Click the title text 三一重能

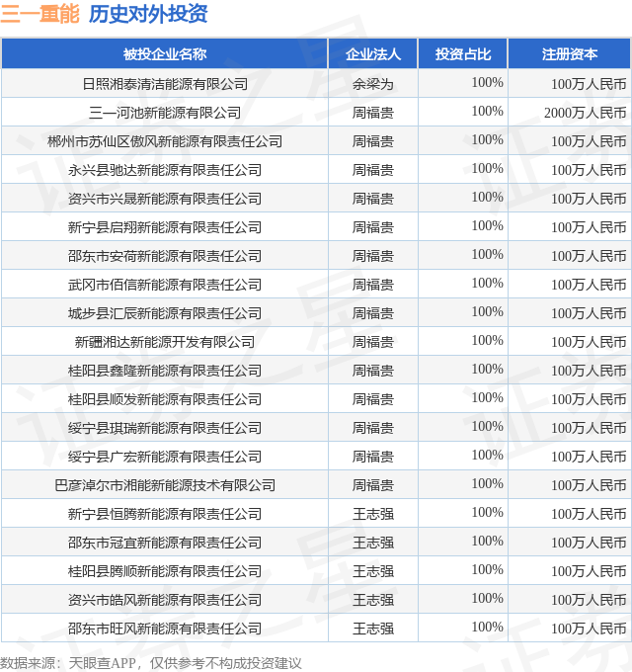point(39,14)
